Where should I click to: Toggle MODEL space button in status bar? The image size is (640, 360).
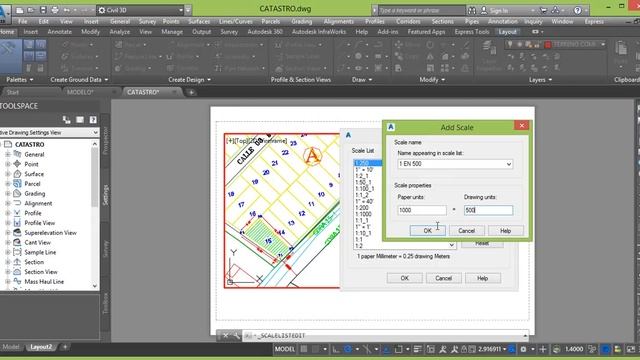(x=284, y=349)
